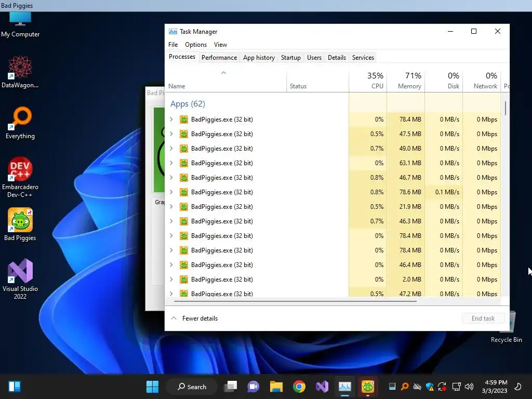Image resolution: width=532 pixels, height=399 pixels.
Task: Click sync refresh tray icon
Action: coord(442,387)
